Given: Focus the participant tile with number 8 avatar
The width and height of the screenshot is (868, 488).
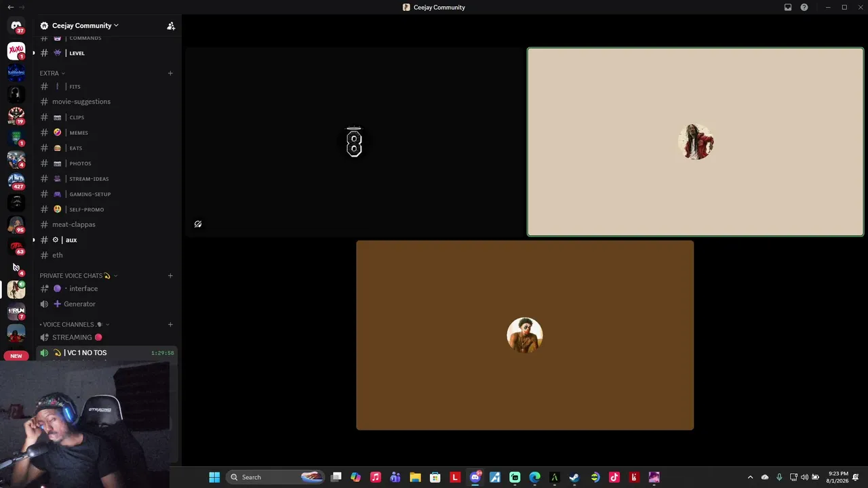Looking at the screenshot, I should click(x=354, y=142).
